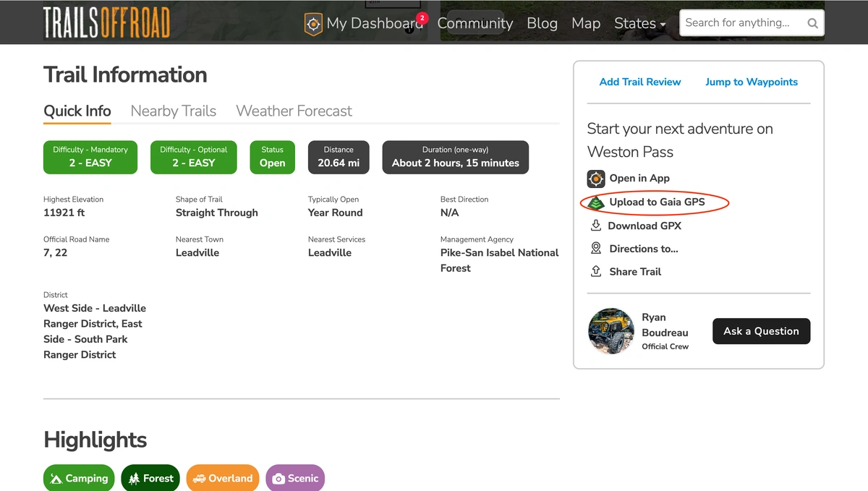Click the 11921 ft elevation value
Viewport: 868px width, 491px height.
click(64, 213)
